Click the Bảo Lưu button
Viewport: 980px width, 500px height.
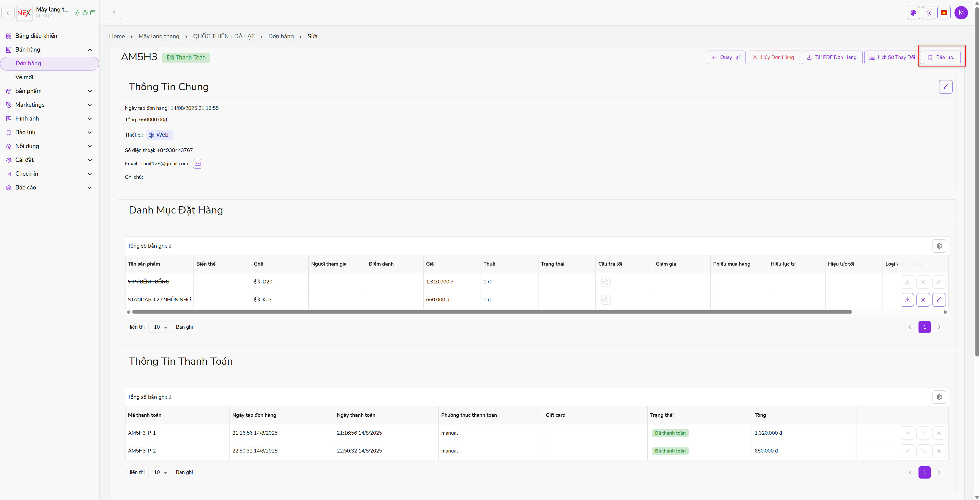(x=941, y=57)
